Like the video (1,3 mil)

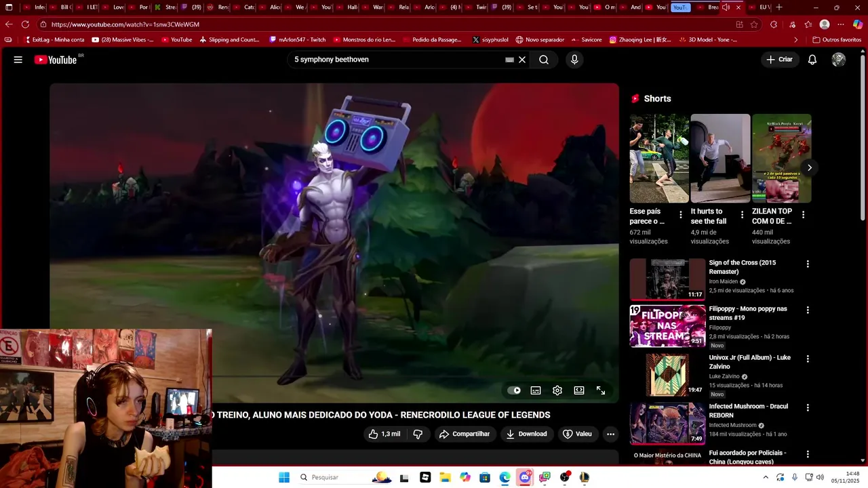[384, 434]
